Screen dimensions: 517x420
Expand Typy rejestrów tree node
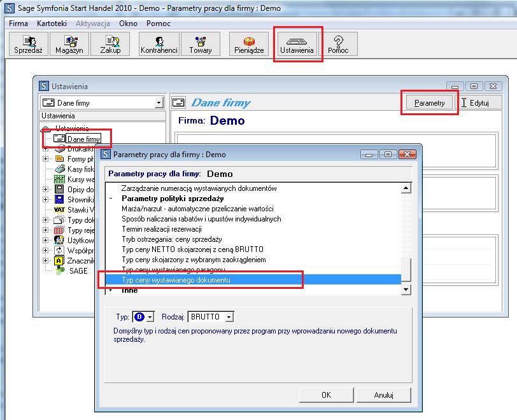(x=45, y=230)
